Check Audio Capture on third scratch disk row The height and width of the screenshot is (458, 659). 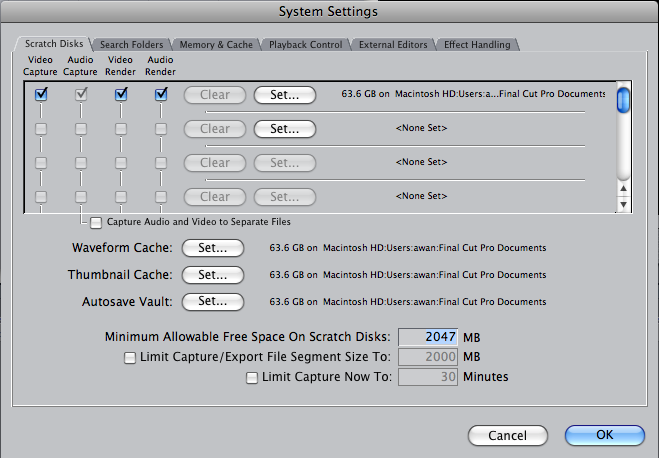(81, 163)
